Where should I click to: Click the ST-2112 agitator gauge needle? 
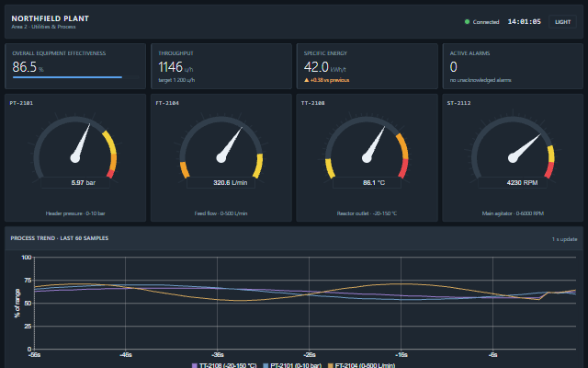click(525, 148)
